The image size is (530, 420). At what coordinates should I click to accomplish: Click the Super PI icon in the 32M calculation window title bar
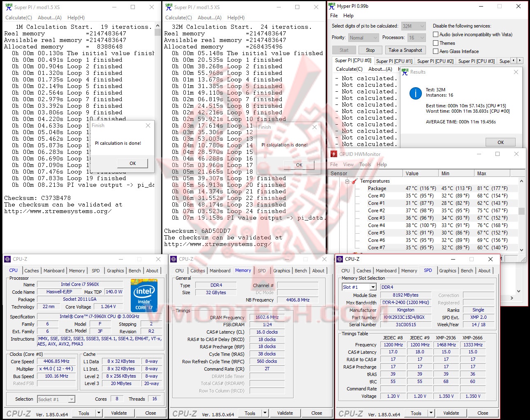coord(169,7)
